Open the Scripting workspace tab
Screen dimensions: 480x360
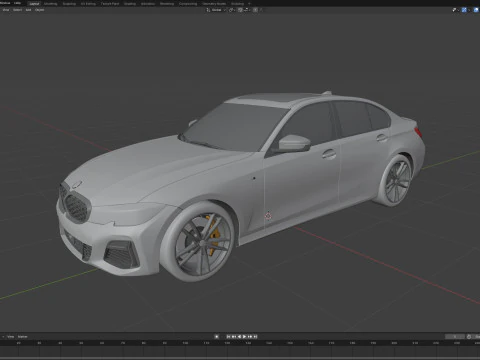click(x=237, y=4)
